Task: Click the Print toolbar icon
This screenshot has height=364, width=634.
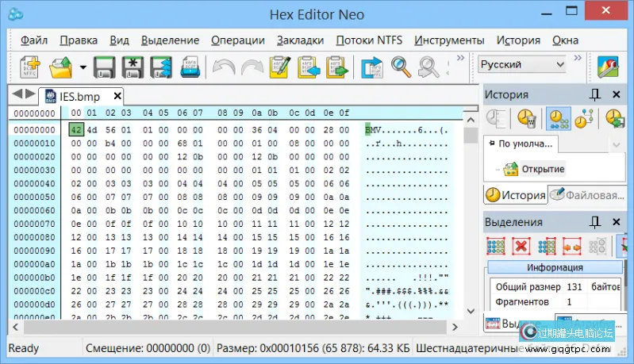Action: [190, 67]
